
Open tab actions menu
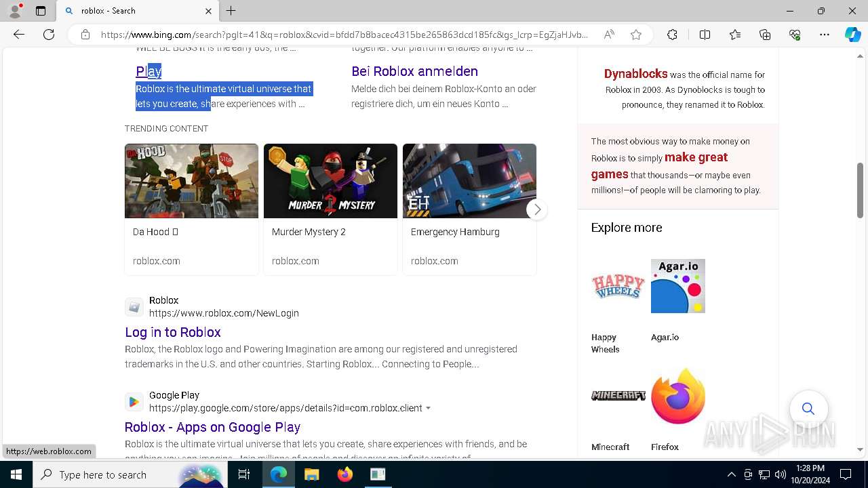41,11
